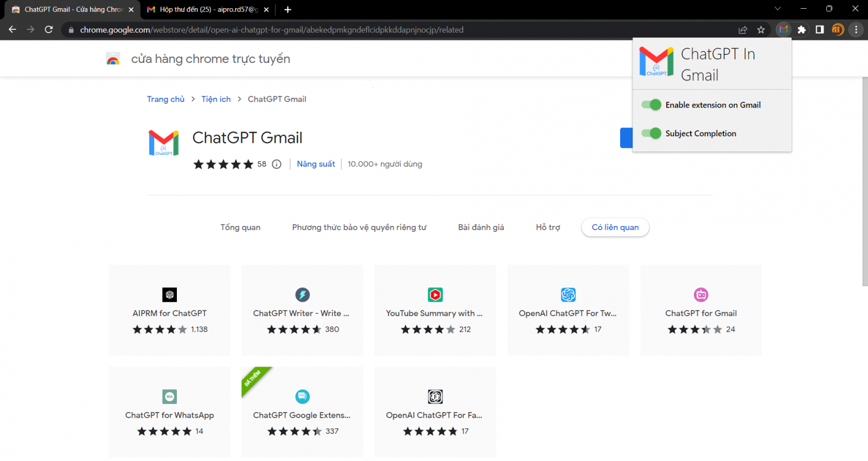868x461 pixels.
Task: Bookmark this page with the star icon
Action: (x=761, y=30)
